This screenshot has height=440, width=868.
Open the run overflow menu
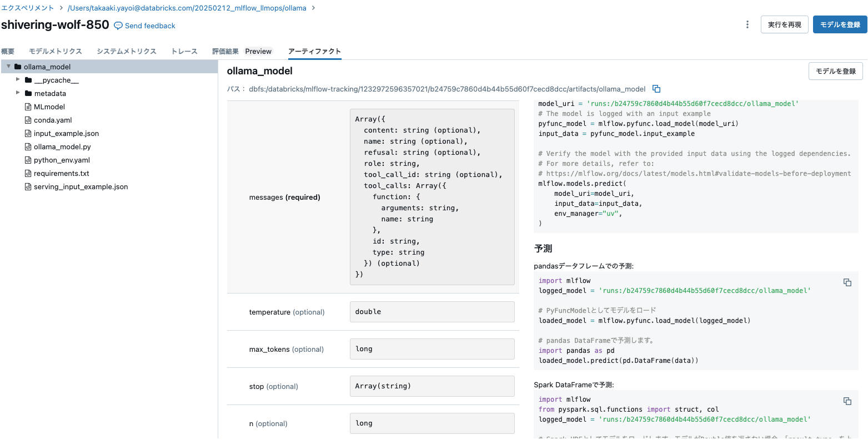(747, 24)
